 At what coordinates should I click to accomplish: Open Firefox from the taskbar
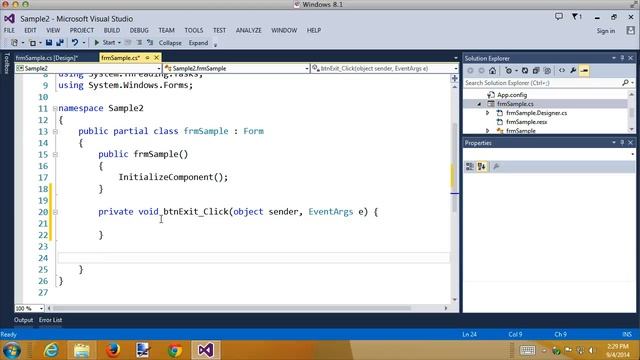[113, 350]
